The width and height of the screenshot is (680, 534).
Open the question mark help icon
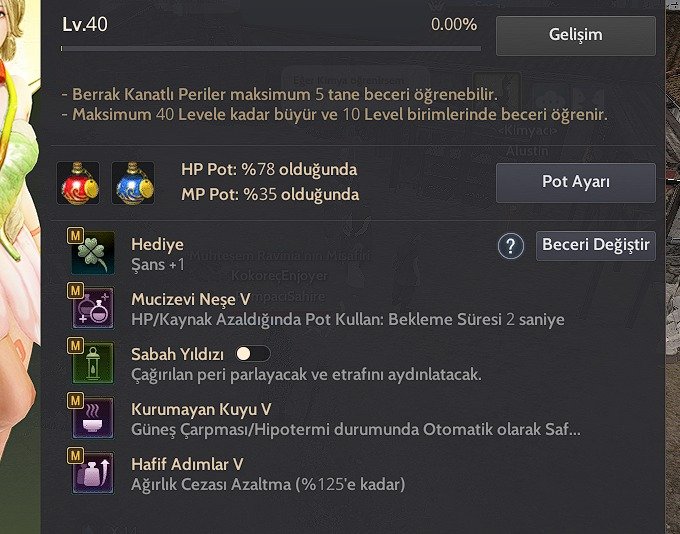tap(511, 246)
